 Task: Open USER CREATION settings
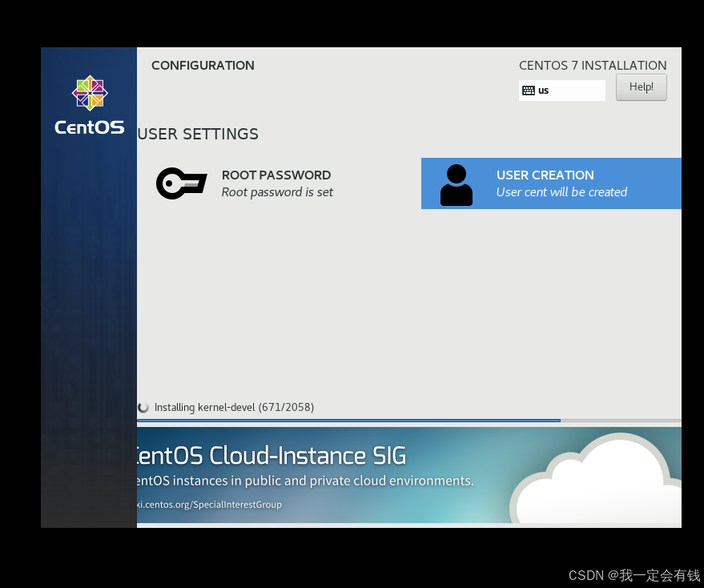click(551, 183)
